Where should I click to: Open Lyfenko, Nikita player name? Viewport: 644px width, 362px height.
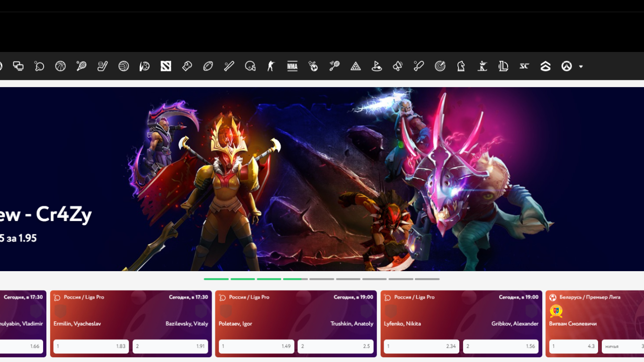(x=402, y=324)
